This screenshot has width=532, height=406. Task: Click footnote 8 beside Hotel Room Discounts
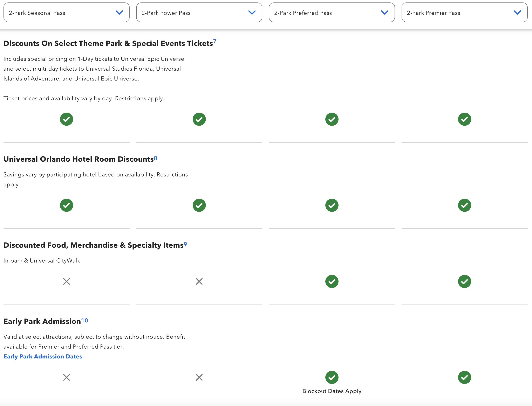[156, 158]
